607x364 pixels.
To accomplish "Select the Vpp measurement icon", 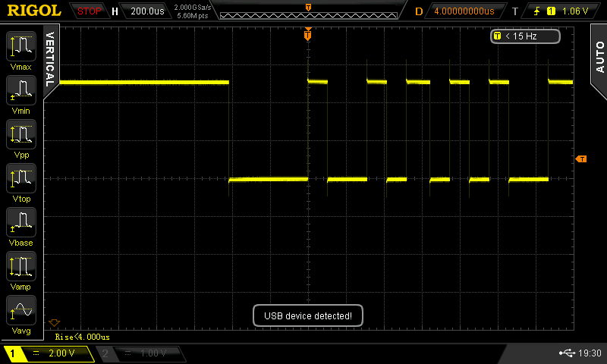I will point(21,134).
